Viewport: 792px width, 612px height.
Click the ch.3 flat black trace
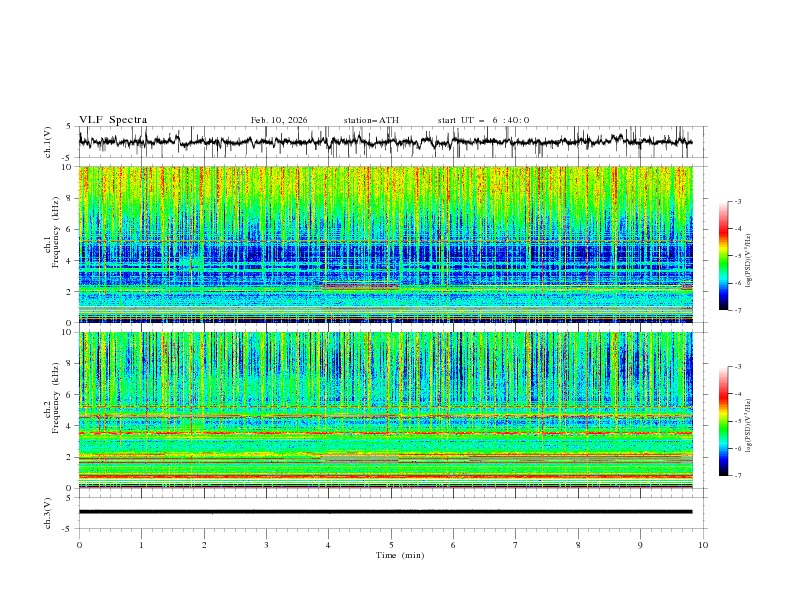(x=386, y=512)
